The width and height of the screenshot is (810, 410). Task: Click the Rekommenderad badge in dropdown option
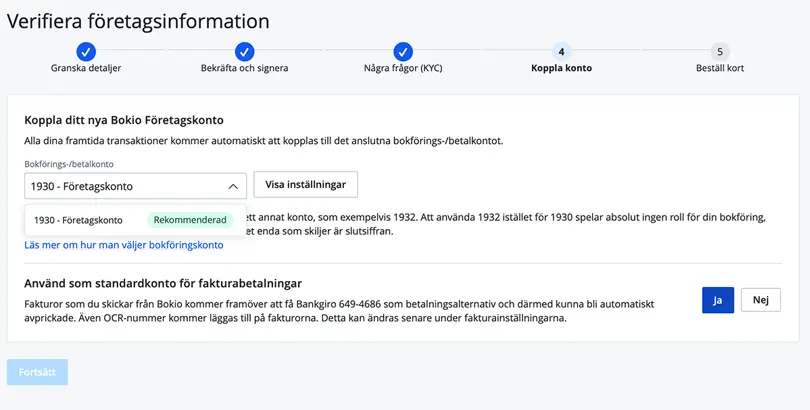190,220
